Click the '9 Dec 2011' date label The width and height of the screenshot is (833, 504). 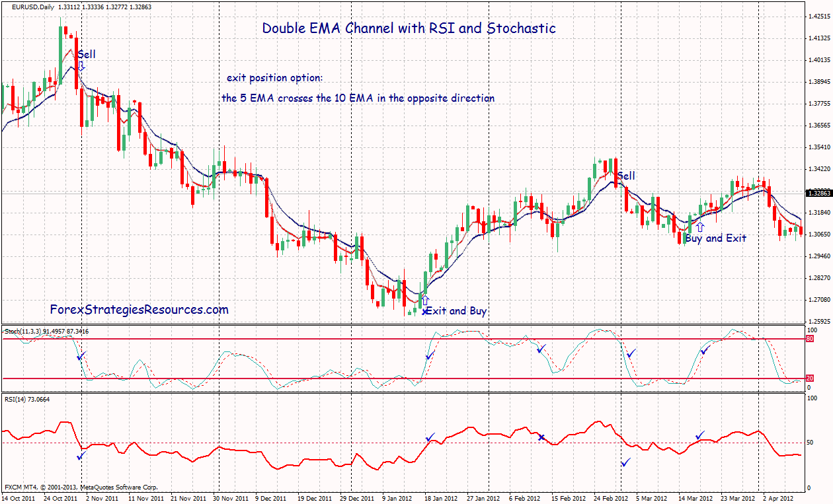270,498
